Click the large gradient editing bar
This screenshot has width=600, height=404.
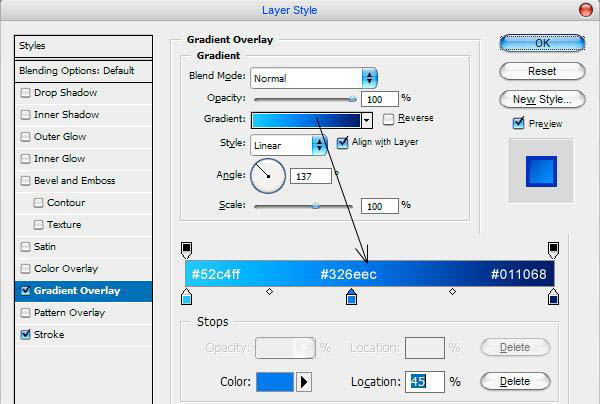[x=370, y=274]
